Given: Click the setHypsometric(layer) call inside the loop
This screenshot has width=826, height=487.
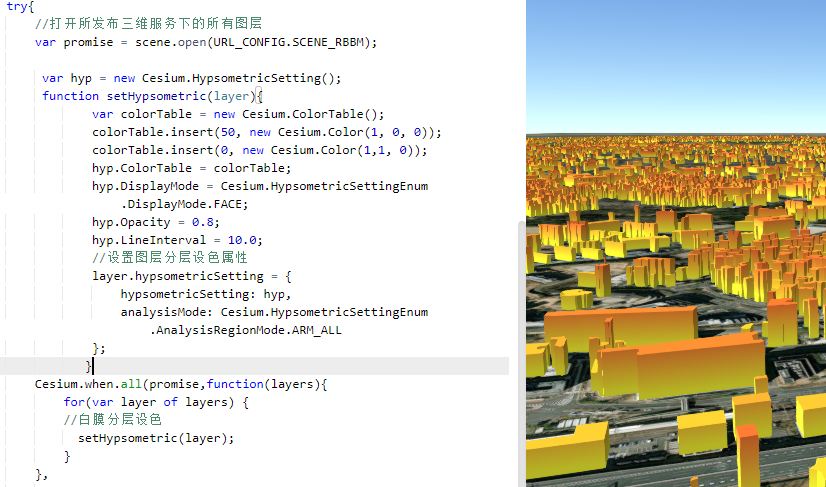Looking at the screenshot, I should [155, 438].
